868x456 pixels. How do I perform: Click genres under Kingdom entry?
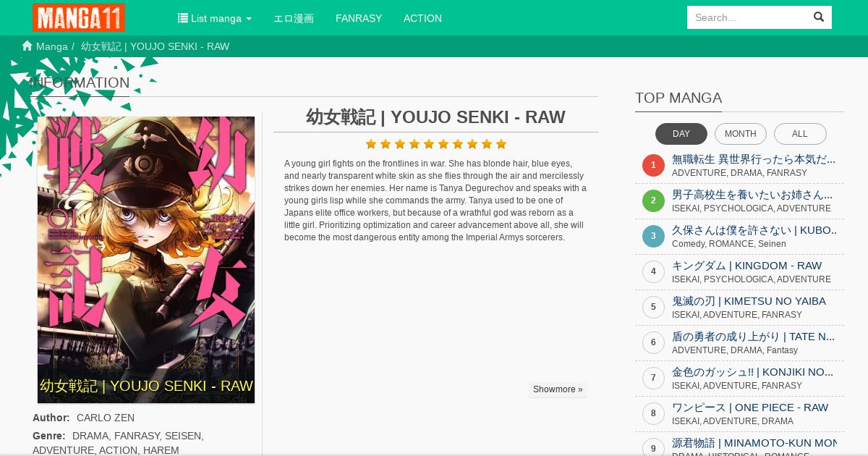[752, 279]
